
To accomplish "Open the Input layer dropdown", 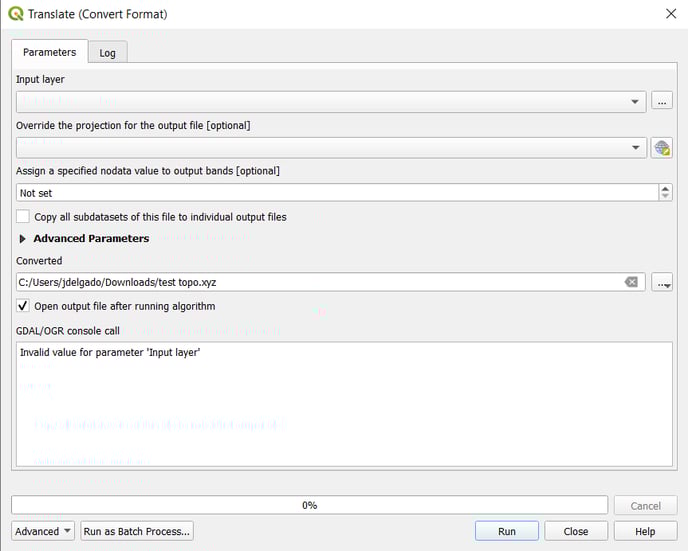I will coord(331,102).
